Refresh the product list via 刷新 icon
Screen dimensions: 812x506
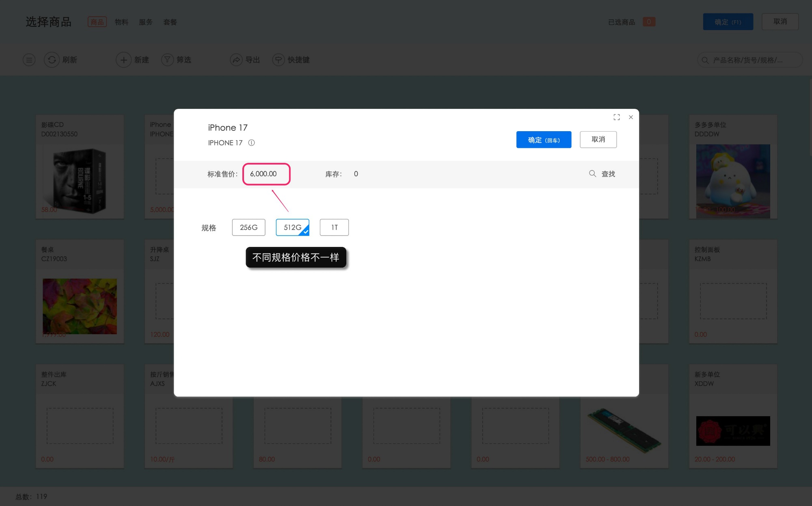coord(52,60)
